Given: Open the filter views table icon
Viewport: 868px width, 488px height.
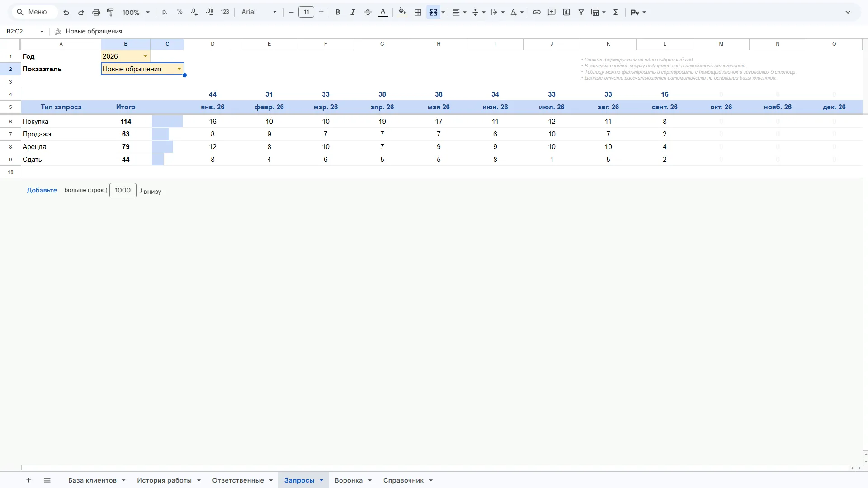Looking at the screenshot, I should 595,12.
